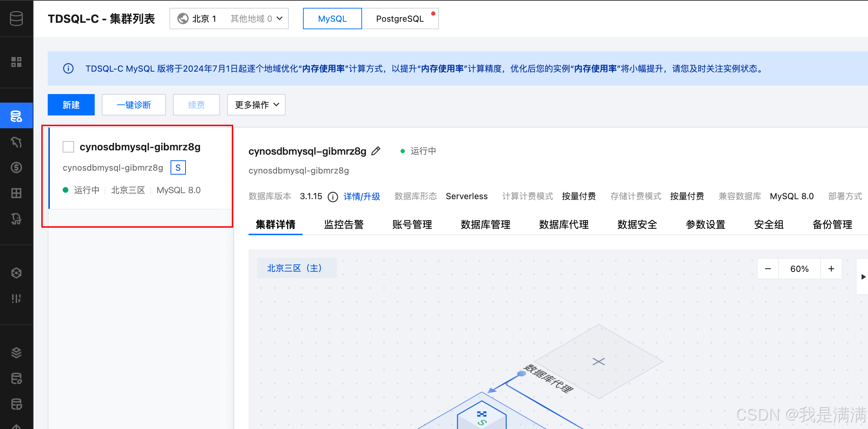Click the hexagon icon in sidebar
868x429 pixels.
16,273
